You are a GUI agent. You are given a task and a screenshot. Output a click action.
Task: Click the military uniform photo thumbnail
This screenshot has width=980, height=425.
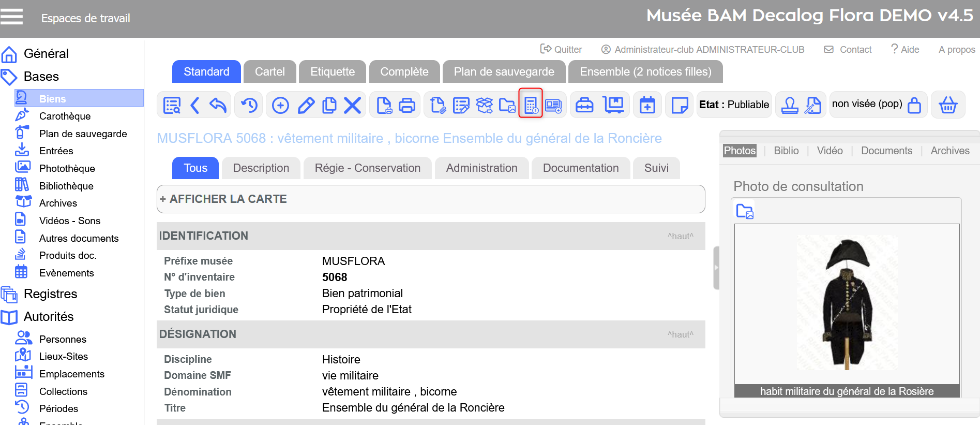[x=847, y=304]
